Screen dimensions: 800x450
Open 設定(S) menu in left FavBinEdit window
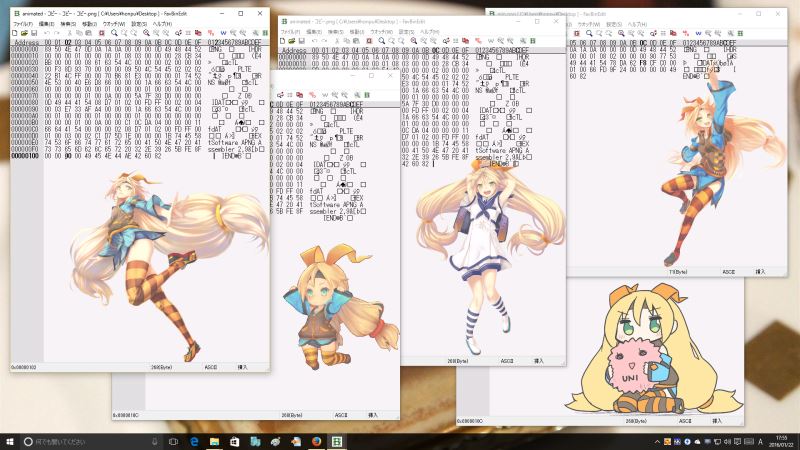[x=139, y=24]
